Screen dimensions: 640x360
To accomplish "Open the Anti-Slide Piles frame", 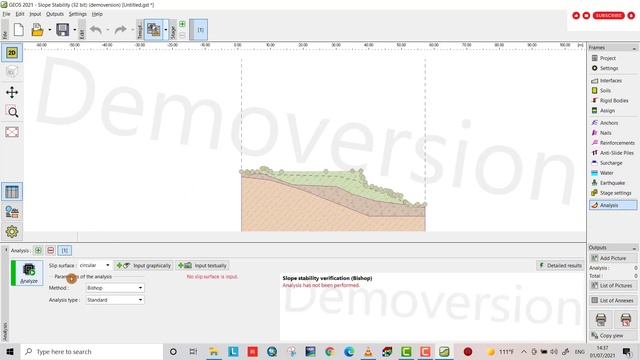I will [x=613, y=153].
